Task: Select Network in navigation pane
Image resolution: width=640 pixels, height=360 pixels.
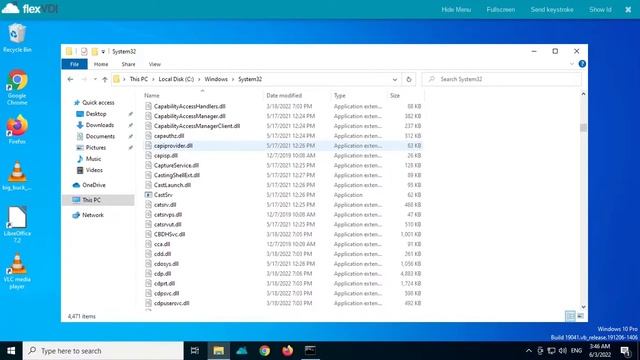Action: [93, 215]
